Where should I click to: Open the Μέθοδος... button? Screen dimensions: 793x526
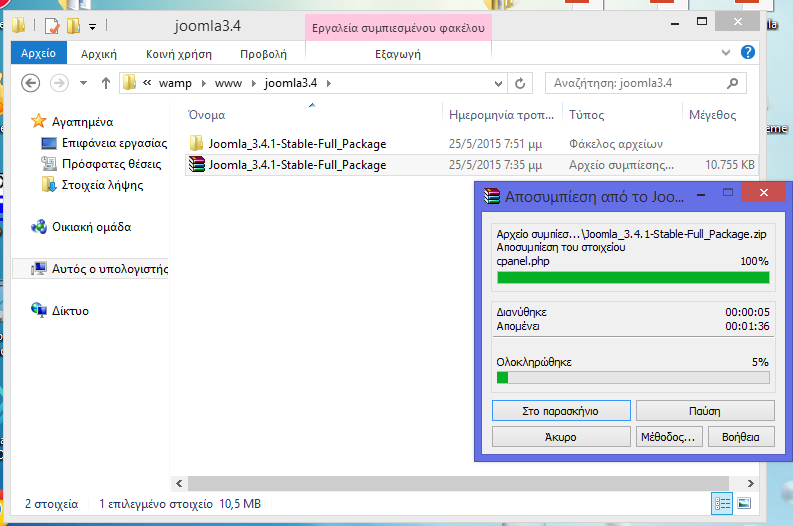pos(668,437)
